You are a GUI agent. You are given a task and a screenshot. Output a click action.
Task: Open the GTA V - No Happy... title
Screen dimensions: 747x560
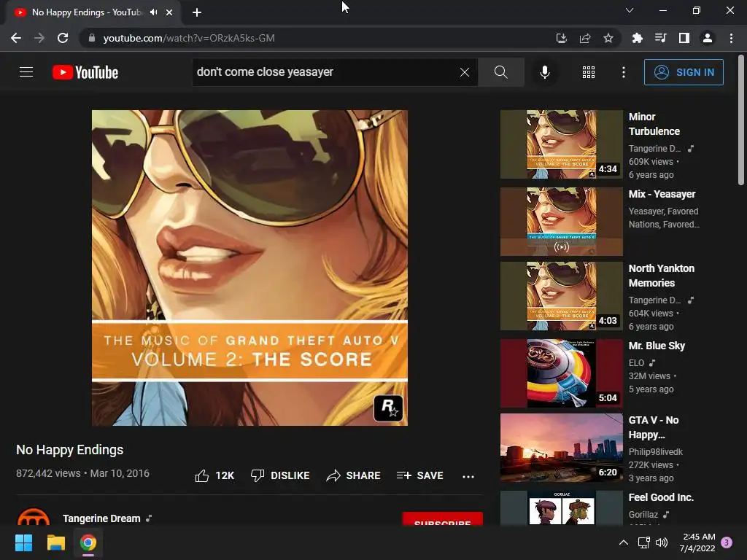coord(654,427)
